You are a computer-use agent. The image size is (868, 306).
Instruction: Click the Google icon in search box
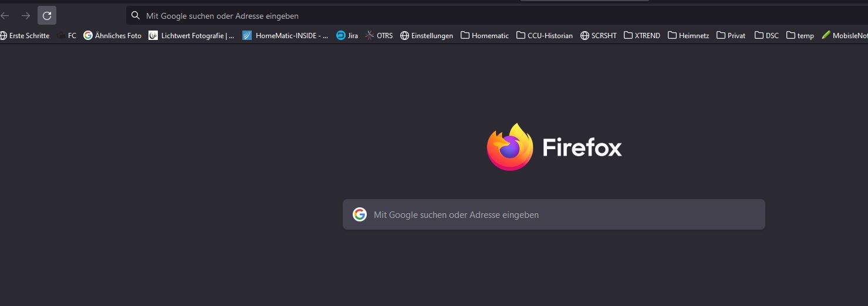pyautogui.click(x=360, y=214)
